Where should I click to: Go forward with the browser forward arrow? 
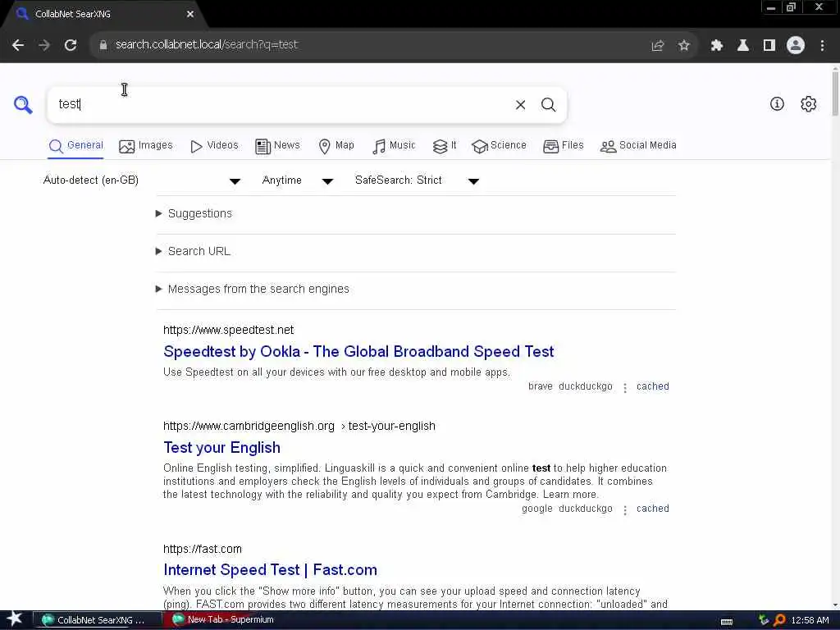(44, 45)
